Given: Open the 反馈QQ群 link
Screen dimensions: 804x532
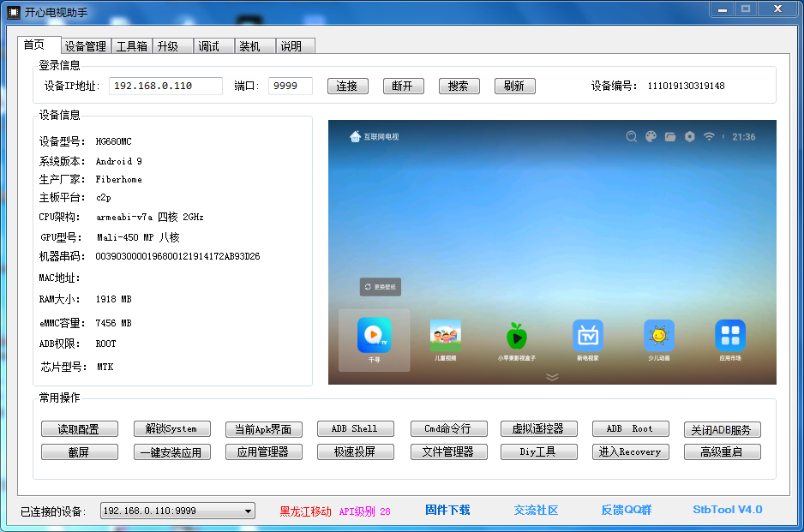Looking at the screenshot, I should [x=626, y=510].
